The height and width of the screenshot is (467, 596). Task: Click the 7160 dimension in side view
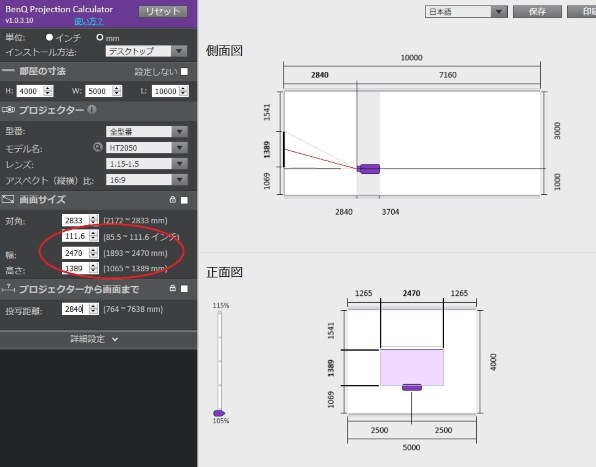[447, 75]
